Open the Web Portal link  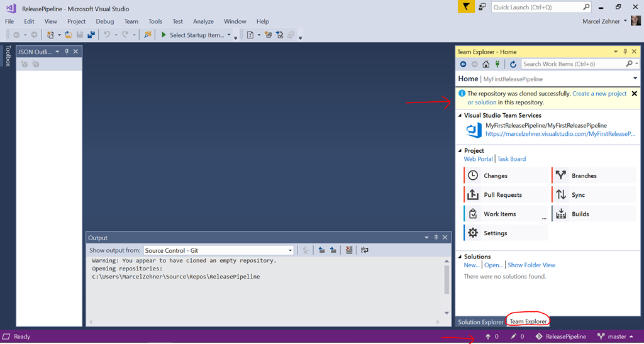[478, 159]
